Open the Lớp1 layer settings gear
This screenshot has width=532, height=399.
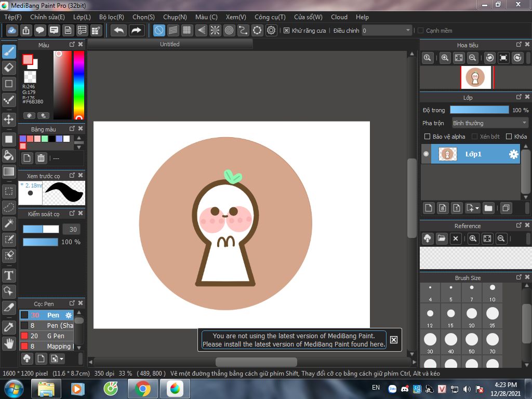[514, 154]
